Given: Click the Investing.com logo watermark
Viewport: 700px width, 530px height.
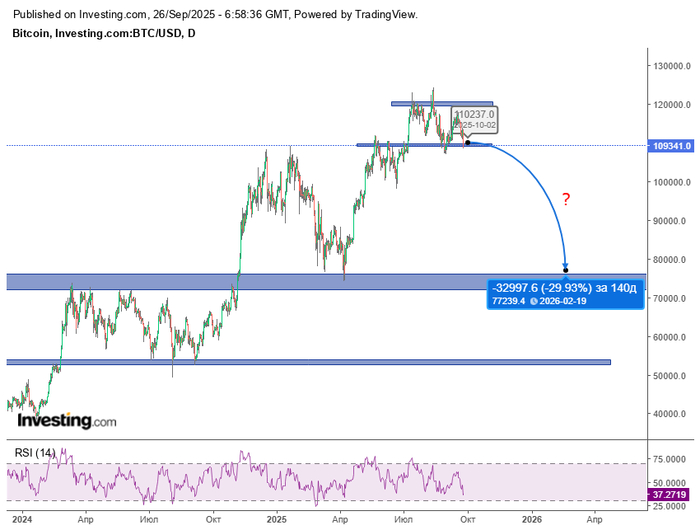Looking at the screenshot, I should [x=67, y=422].
